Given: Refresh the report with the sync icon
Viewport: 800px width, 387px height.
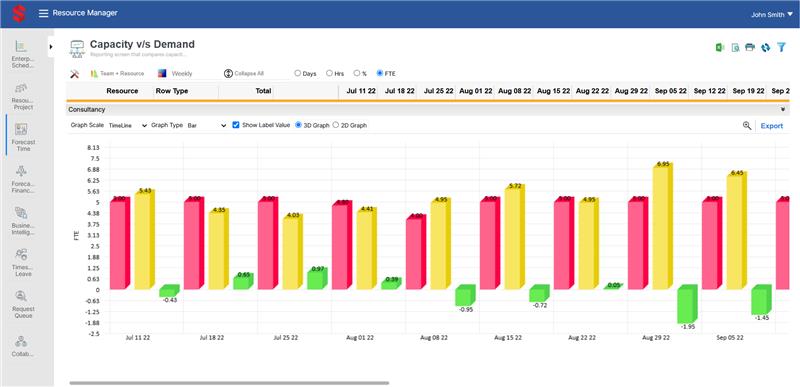Looking at the screenshot, I should [765, 47].
